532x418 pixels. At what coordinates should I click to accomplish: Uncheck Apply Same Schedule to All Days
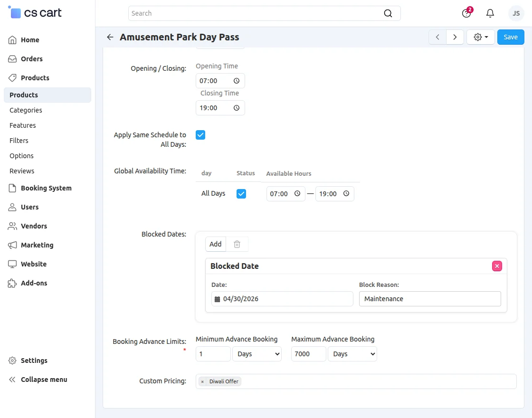[200, 135]
